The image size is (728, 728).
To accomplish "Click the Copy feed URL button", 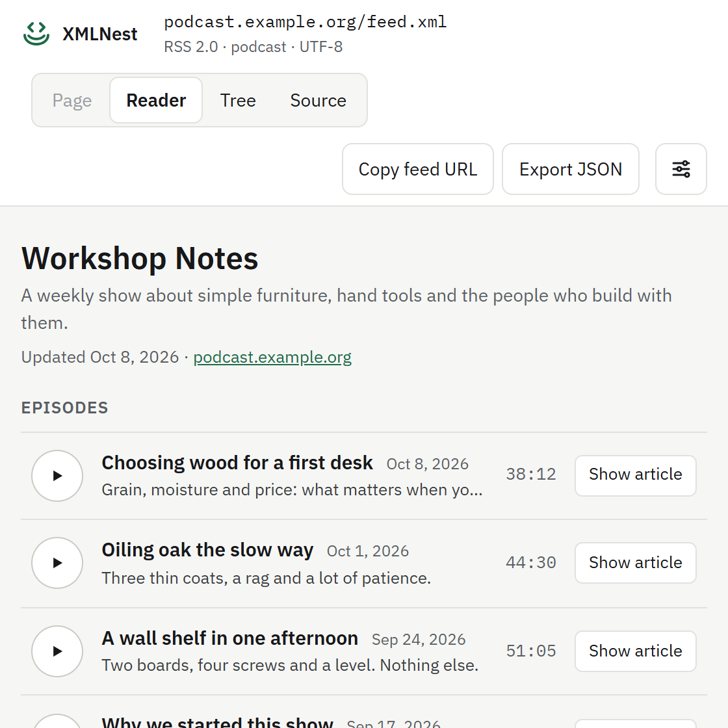I will [x=418, y=169].
